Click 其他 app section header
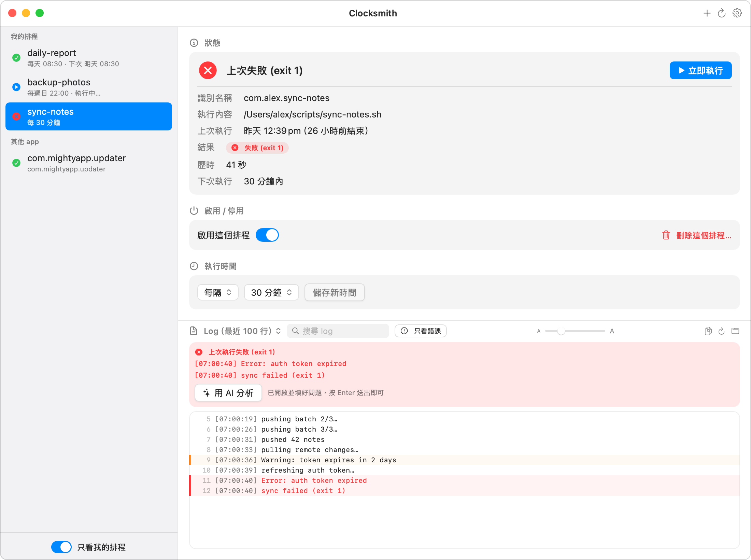Screen dimensions: 751x560 [25, 142]
